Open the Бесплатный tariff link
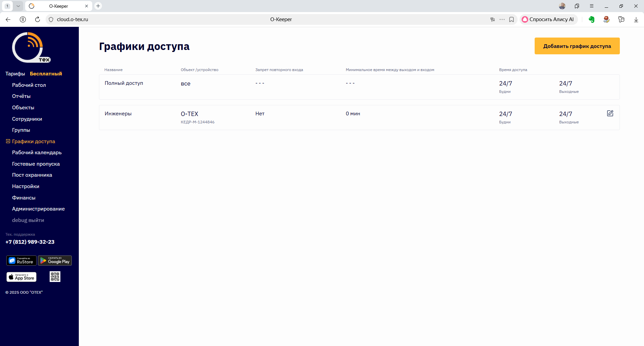Viewport: 644px width, 346px height. pos(46,74)
